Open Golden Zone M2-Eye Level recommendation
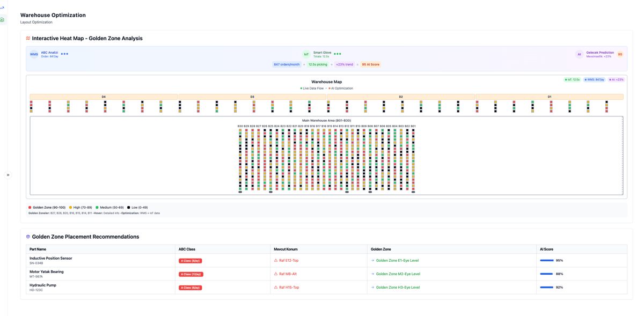 click(398, 274)
